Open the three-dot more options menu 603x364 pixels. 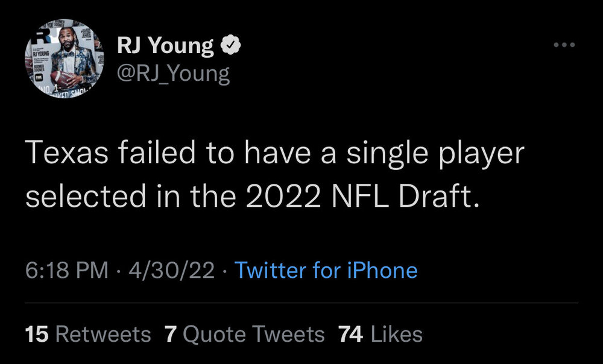[564, 45]
